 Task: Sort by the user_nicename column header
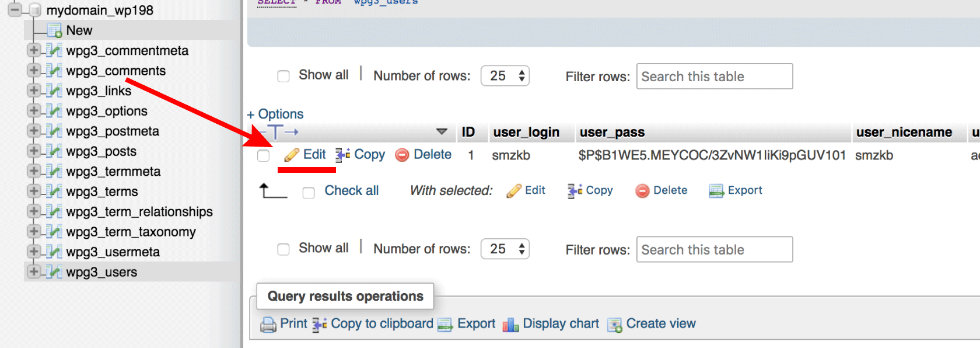[904, 132]
